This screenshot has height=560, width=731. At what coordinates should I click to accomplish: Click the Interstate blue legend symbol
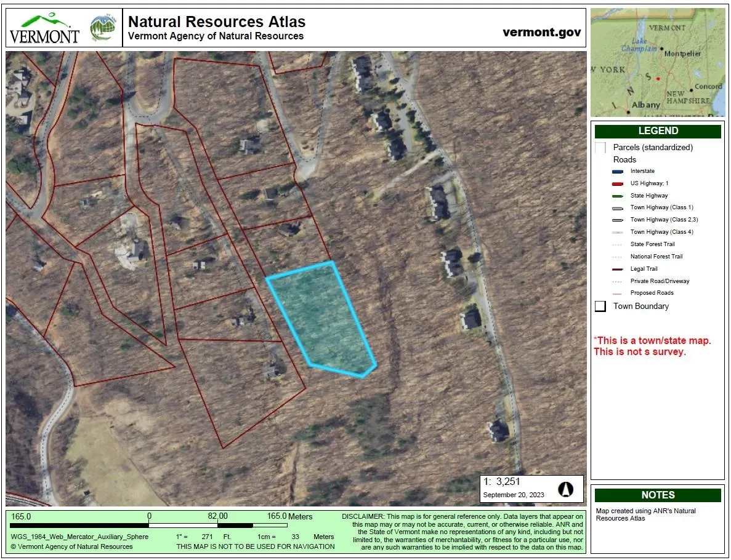pyautogui.click(x=618, y=172)
